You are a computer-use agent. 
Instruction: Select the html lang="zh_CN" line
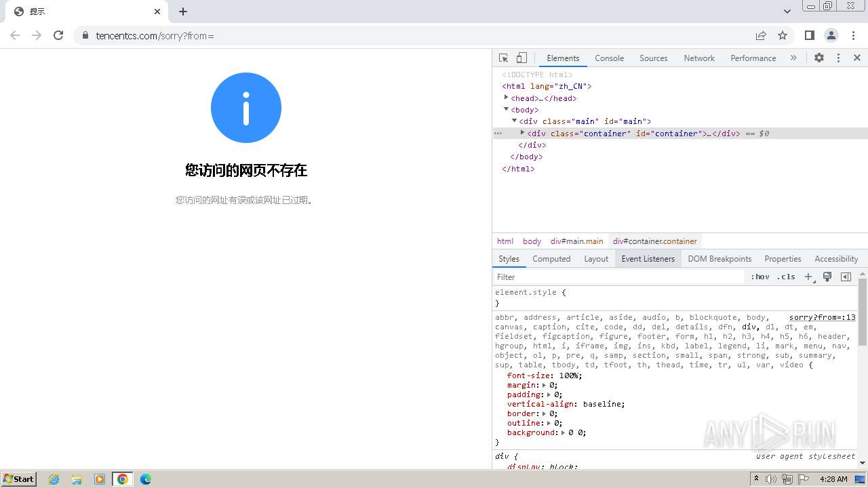(x=547, y=86)
